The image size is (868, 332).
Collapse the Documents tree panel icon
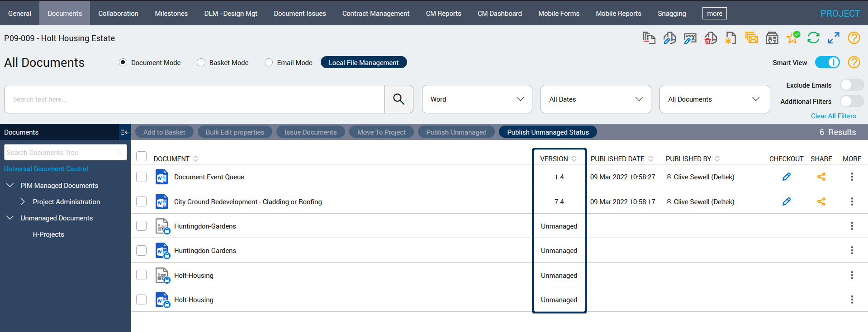(124, 132)
